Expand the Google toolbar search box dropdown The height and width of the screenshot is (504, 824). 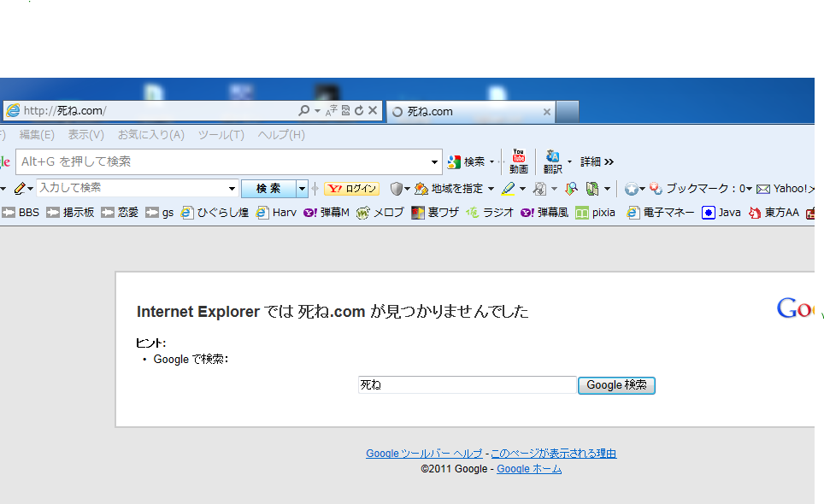pyautogui.click(x=434, y=161)
